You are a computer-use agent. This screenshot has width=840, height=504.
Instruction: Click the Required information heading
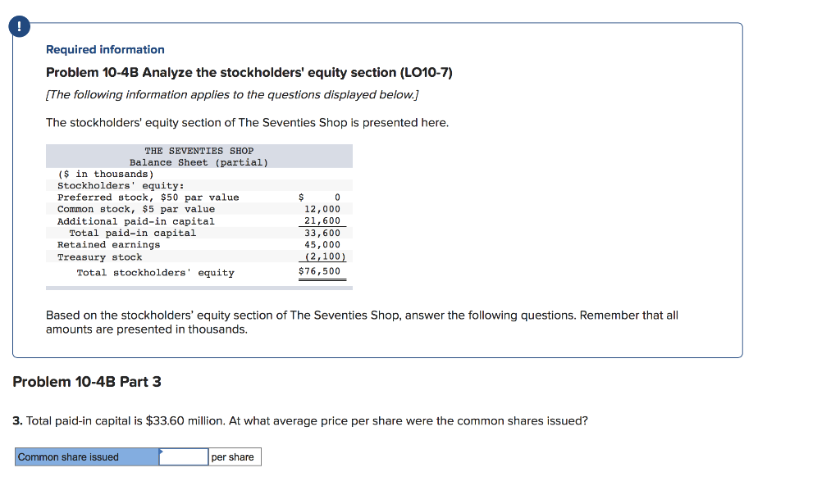[104, 49]
